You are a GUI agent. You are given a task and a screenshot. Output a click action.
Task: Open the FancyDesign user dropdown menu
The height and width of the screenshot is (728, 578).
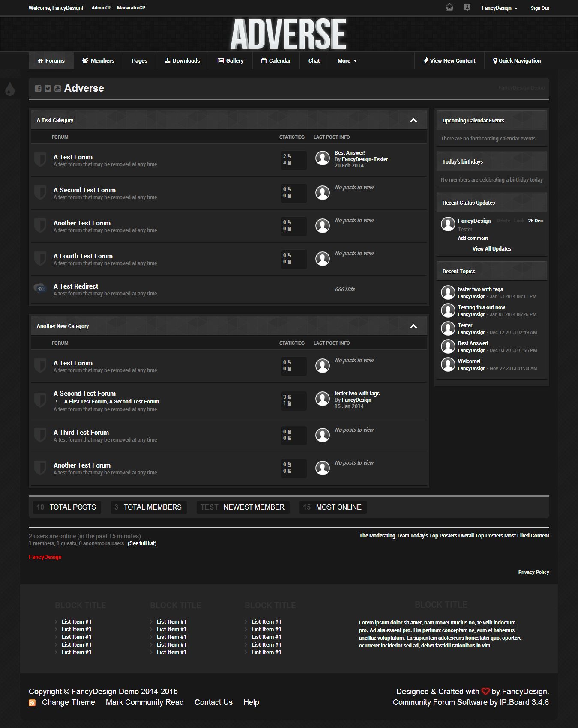(500, 8)
